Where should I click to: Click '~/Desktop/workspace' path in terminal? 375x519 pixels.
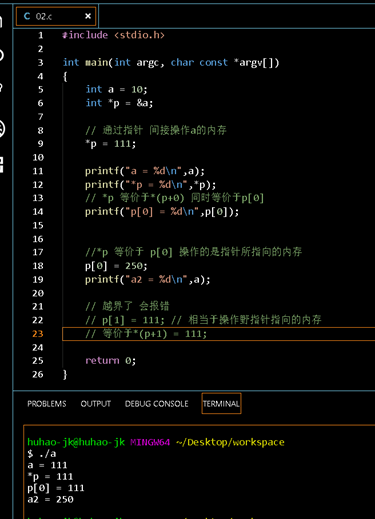(x=230, y=442)
